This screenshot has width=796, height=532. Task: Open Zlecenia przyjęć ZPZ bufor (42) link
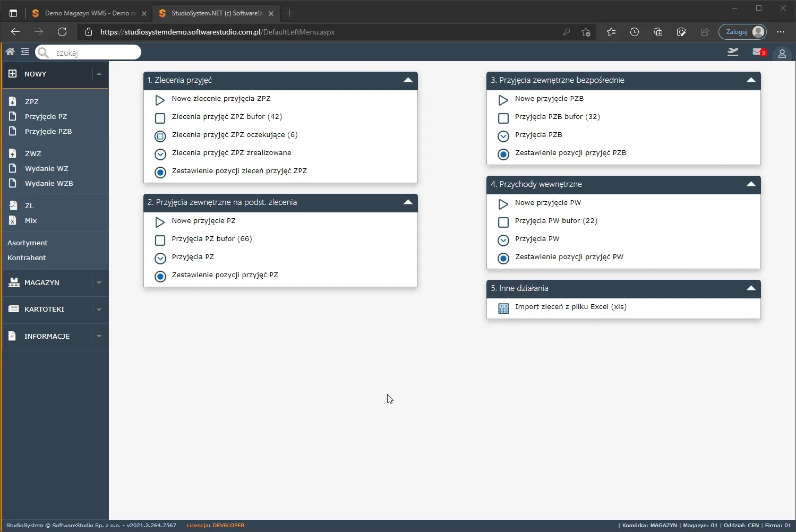click(x=227, y=117)
